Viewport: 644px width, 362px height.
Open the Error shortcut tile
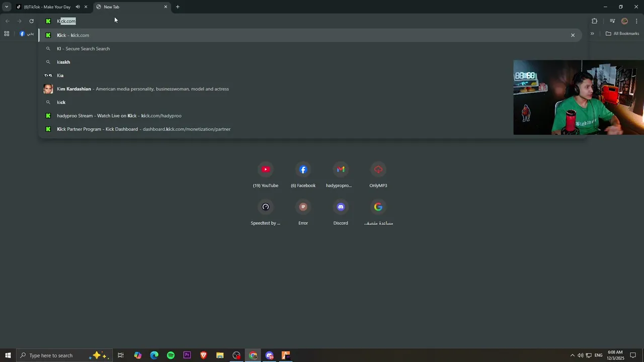pos(303,213)
